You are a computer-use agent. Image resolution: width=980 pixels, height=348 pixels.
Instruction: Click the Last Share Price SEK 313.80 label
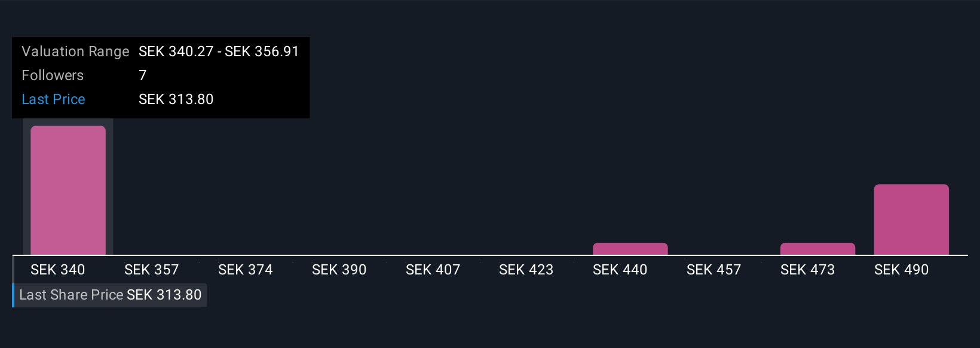coord(111,295)
